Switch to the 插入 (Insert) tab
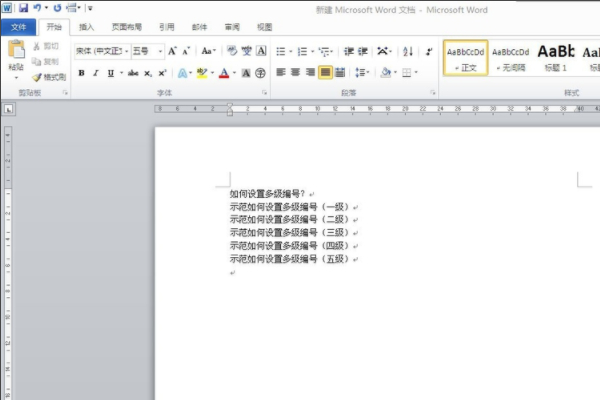 click(x=87, y=27)
